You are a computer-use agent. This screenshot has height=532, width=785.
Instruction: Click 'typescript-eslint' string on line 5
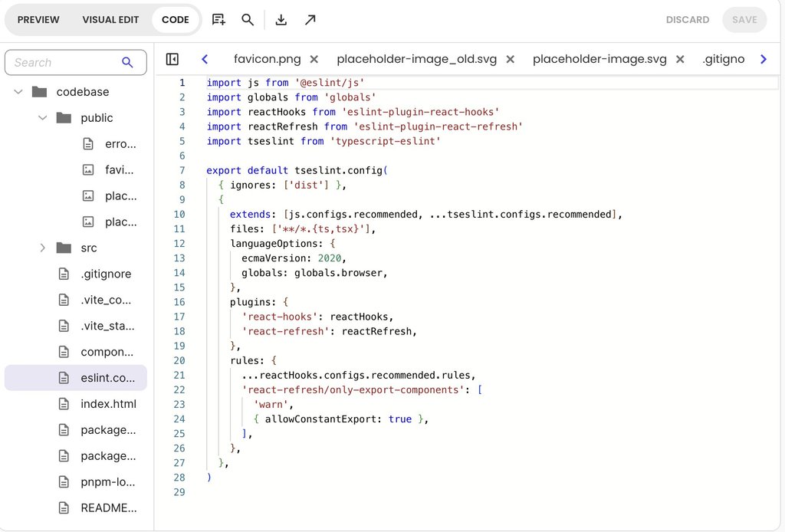[x=386, y=141]
